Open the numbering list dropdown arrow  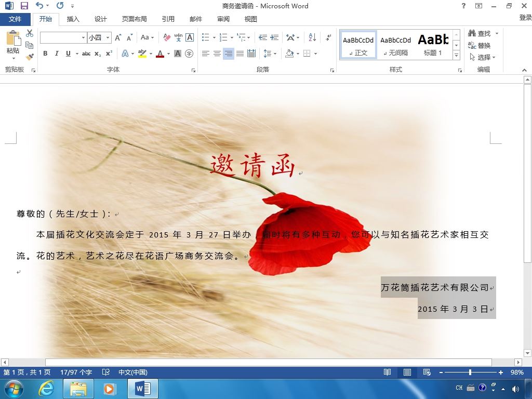pyautogui.click(x=232, y=37)
